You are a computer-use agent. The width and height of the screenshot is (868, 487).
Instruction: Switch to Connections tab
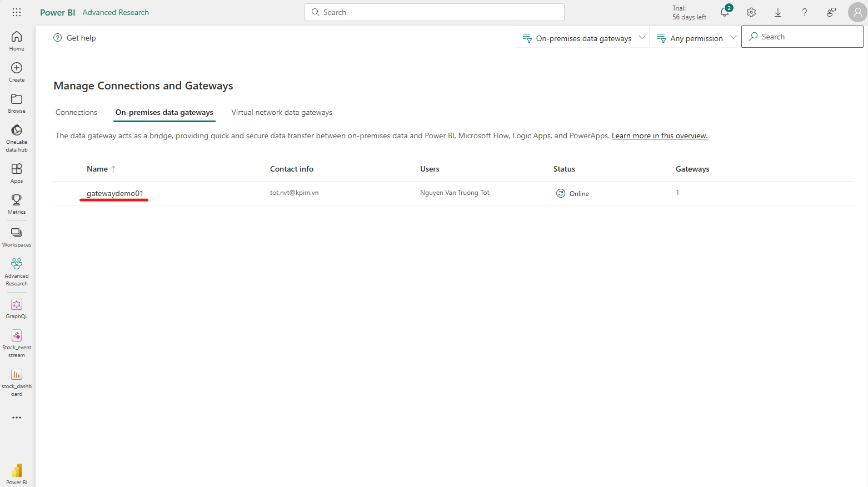(x=76, y=112)
